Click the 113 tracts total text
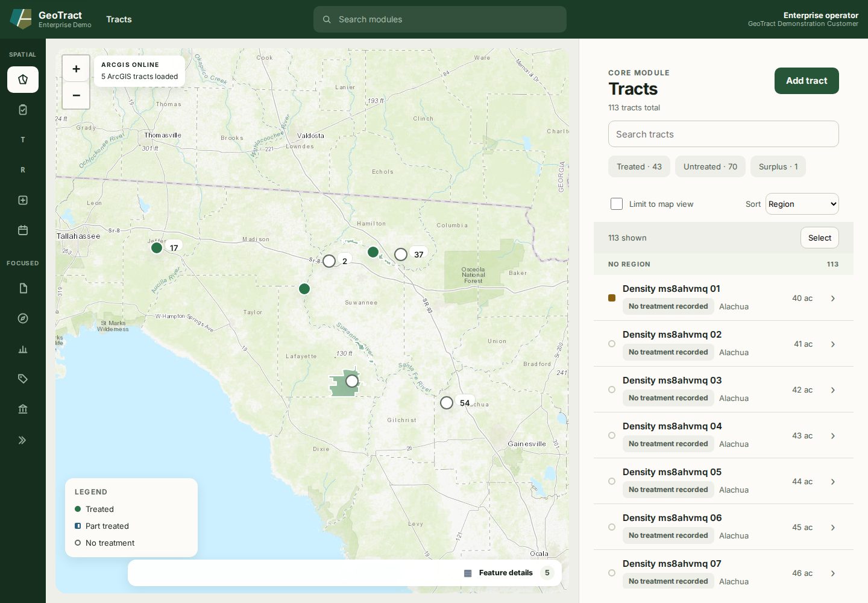The height and width of the screenshot is (603, 868). (634, 107)
